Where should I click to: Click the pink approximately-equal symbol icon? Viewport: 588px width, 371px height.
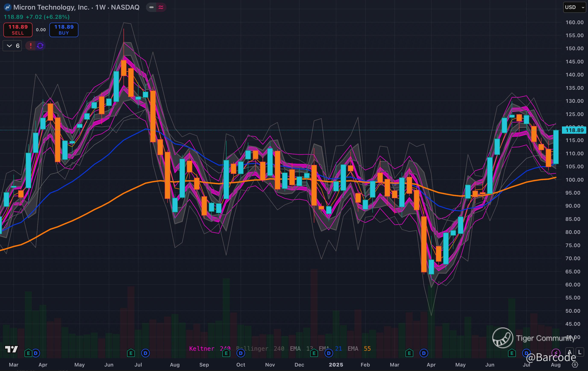[x=161, y=7]
